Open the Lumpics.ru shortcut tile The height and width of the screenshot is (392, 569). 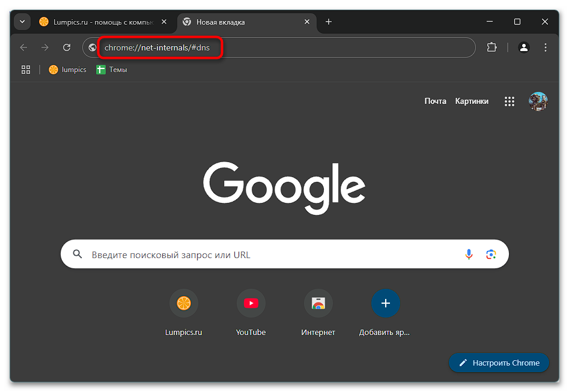click(184, 313)
